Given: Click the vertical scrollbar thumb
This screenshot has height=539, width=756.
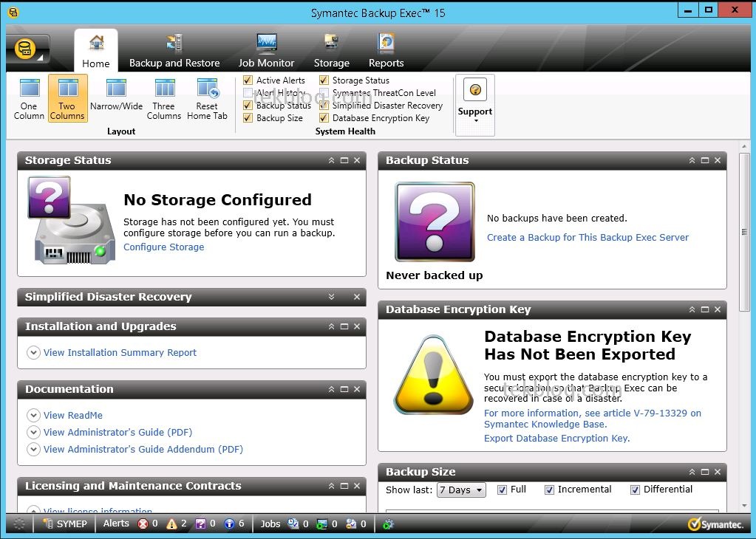Looking at the screenshot, I should 744,232.
